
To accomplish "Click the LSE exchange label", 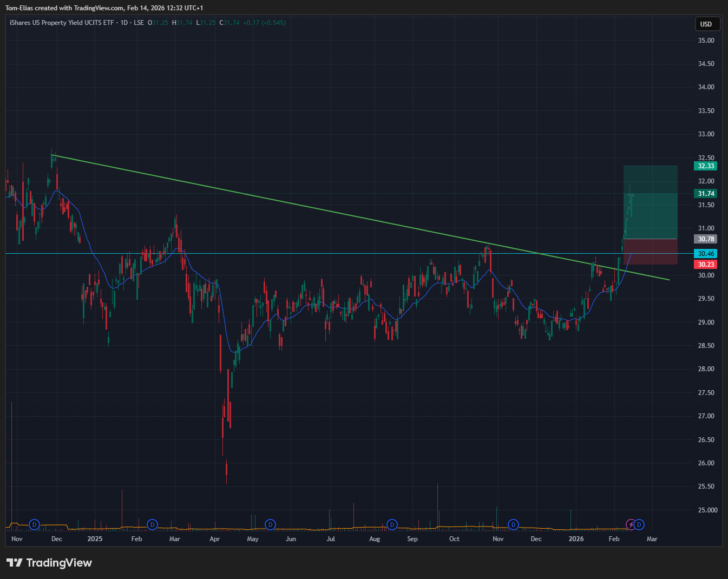I will [x=139, y=23].
